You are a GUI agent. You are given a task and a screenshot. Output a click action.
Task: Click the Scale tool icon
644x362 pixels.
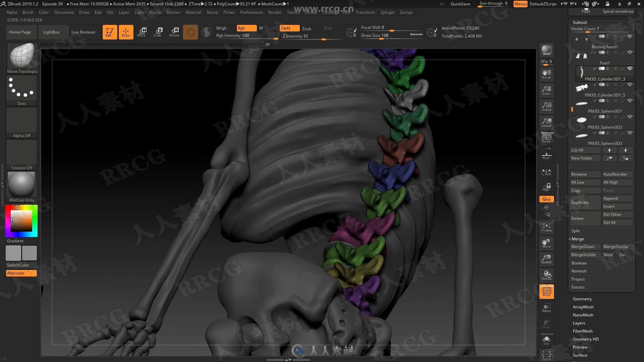(x=158, y=32)
